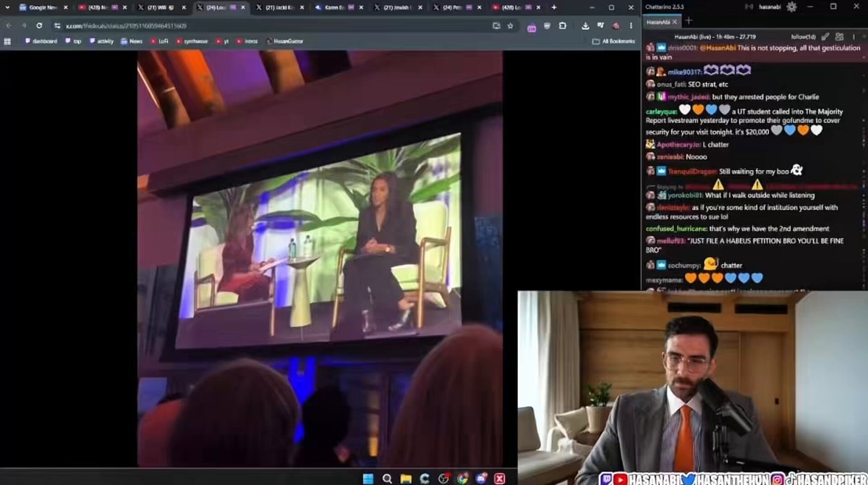This screenshot has height=485, width=868.
Task: Switch to the Karen browser tab
Action: pyautogui.click(x=338, y=7)
